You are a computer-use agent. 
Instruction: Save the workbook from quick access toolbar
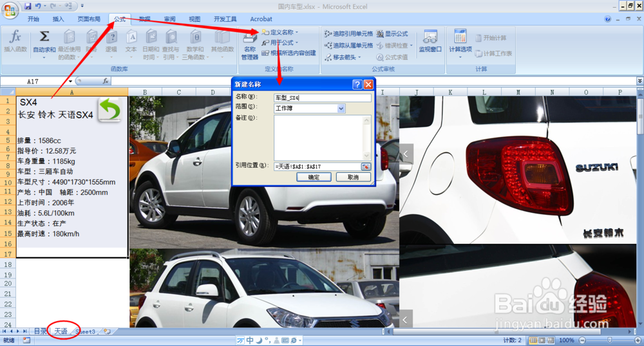(x=28, y=6)
